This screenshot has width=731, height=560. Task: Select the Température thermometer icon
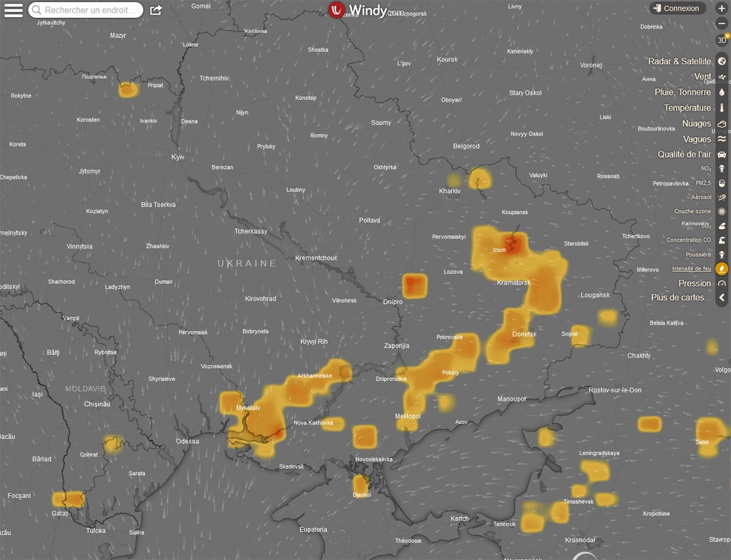pyautogui.click(x=722, y=108)
